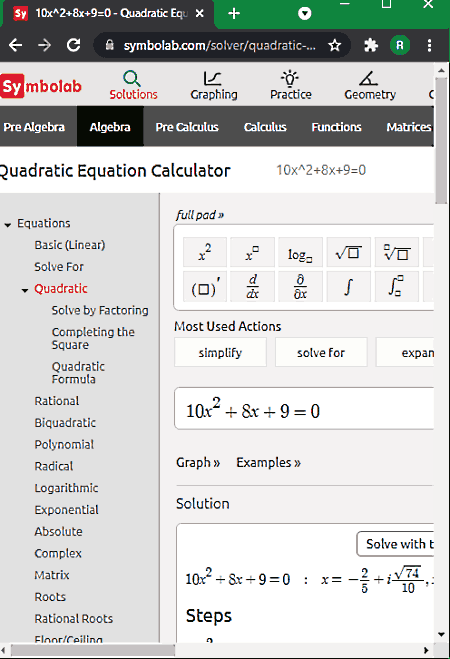450x659 pixels.
Task: Switch to the Pre Calculus tab
Action: 187,127
